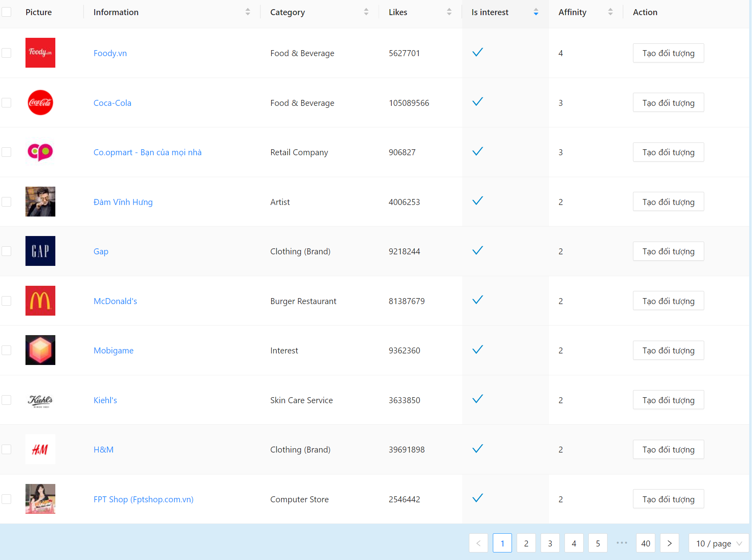The height and width of the screenshot is (560, 752).
Task: Click the McDonald's logo picture
Action: (40, 300)
